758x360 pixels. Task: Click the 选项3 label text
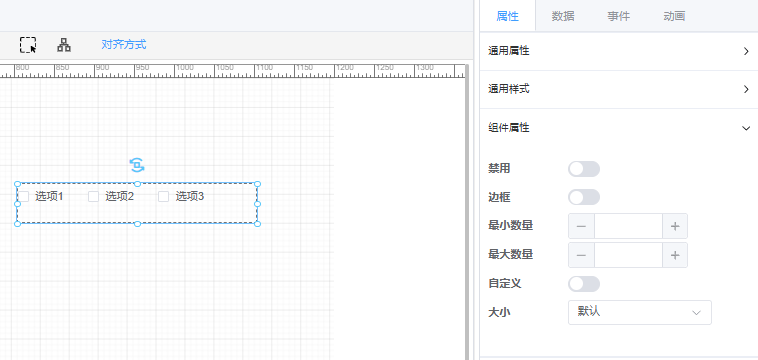(x=190, y=197)
